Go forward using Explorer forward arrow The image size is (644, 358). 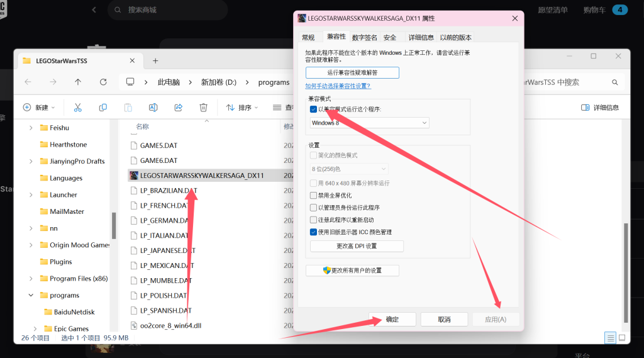[x=53, y=82]
